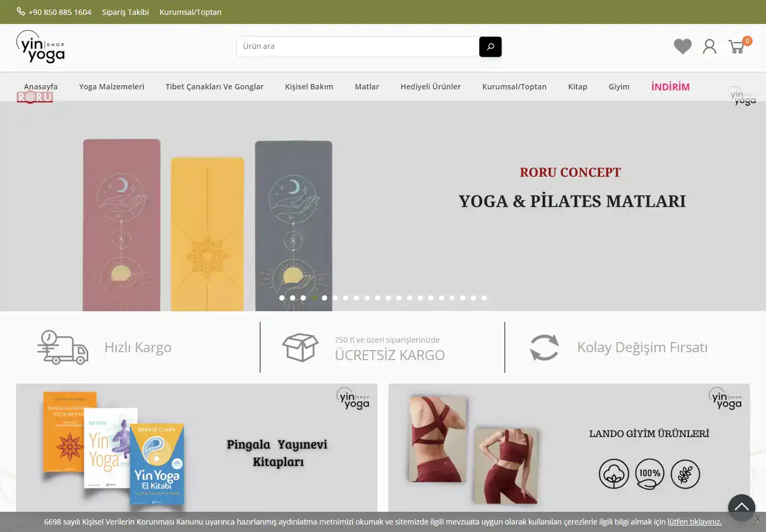Click the Yin Yoga Shop logo
Image resolution: width=766 pixels, height=532 pixels.
[x=40, y=46]
